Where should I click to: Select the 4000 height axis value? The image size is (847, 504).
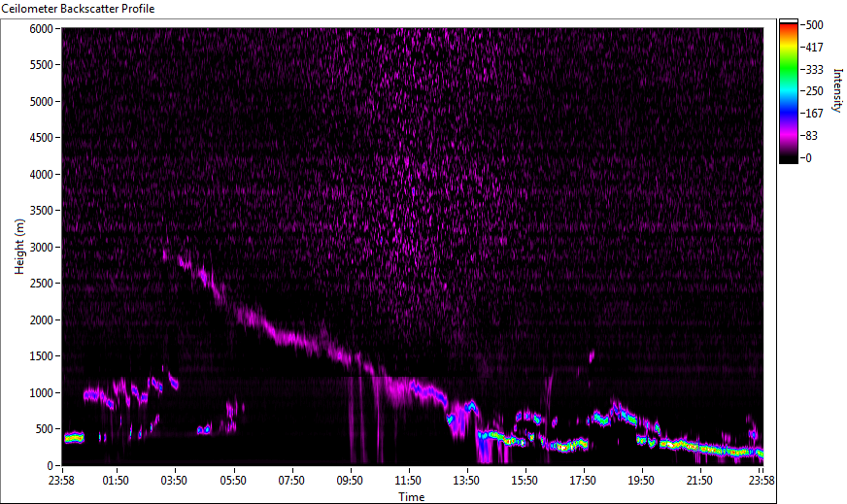coord(41,175)
